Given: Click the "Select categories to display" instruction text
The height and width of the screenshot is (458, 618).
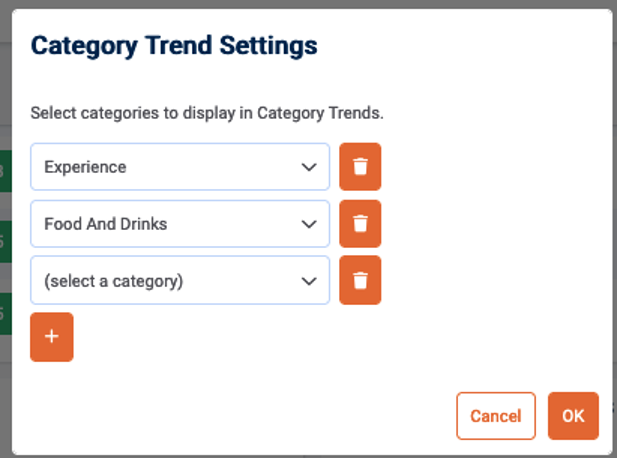Looking at the screenshot, I should tap(207, 113).
